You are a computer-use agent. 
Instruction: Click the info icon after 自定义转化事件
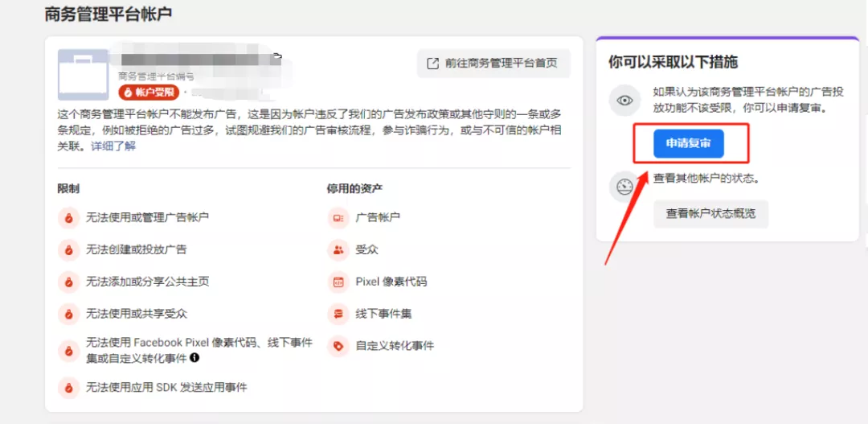[x=194, y=358]
